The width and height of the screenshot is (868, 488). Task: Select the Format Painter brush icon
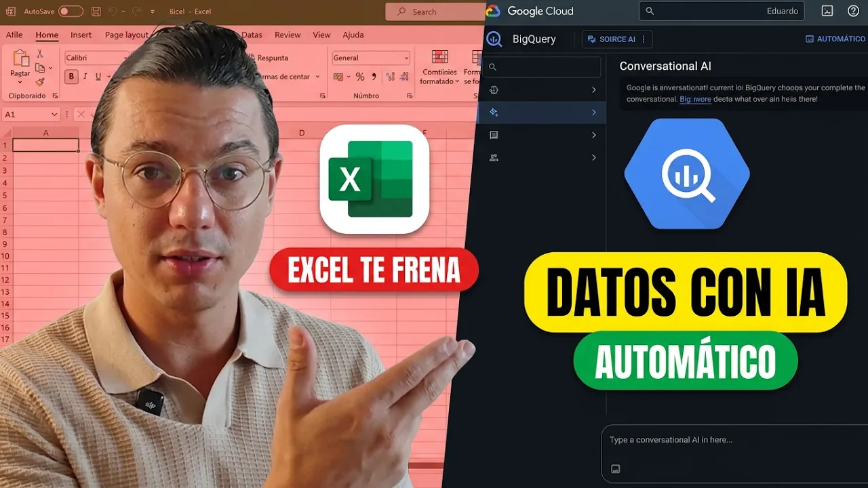point(40,82)
